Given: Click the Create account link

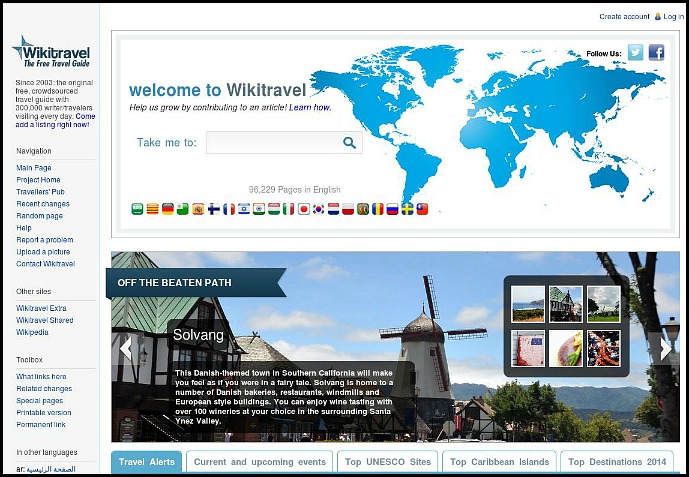Looking at the screenshot, I should (624, 17).
